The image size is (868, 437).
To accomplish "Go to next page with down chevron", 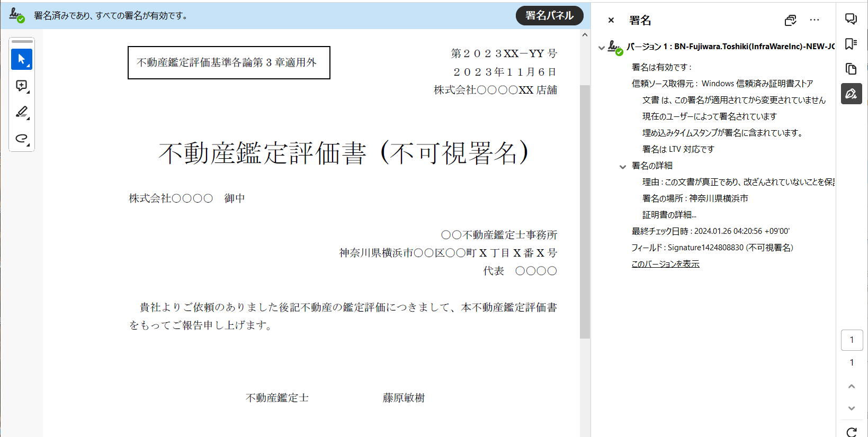I will click(x=852, y=408).
